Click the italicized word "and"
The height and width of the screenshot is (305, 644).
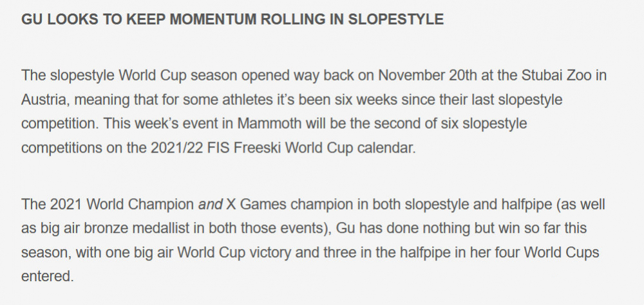[211, 204]
